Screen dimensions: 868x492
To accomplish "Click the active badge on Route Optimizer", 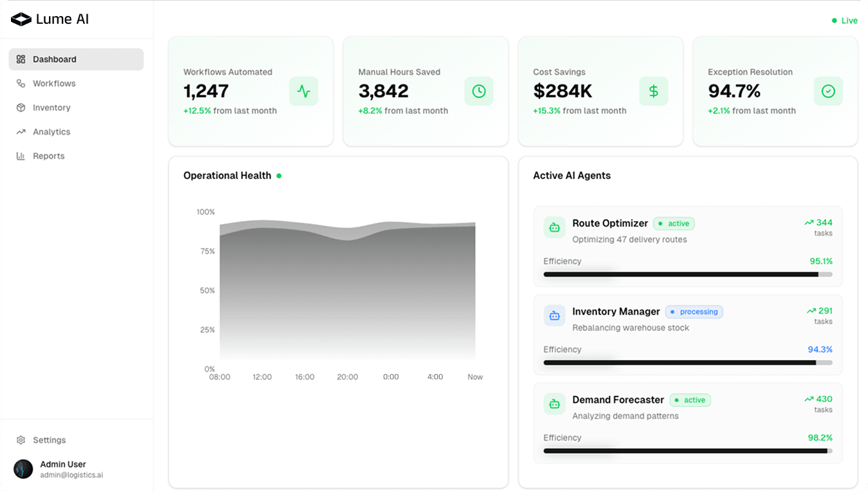I will coord(674,223).
